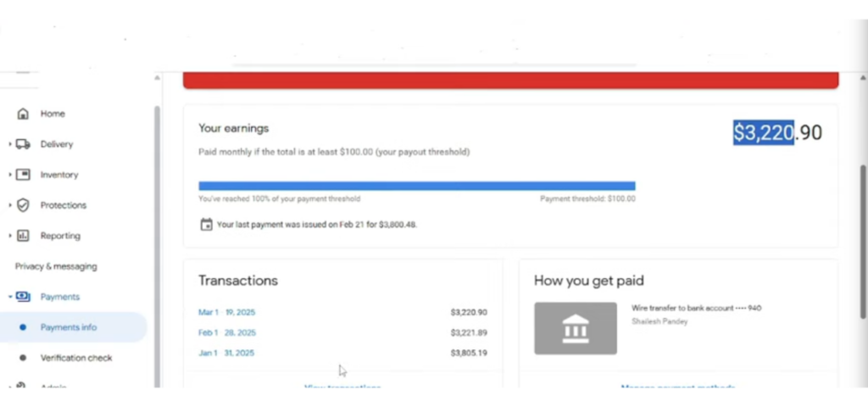Click the calendar icon beside last payment

206,225
